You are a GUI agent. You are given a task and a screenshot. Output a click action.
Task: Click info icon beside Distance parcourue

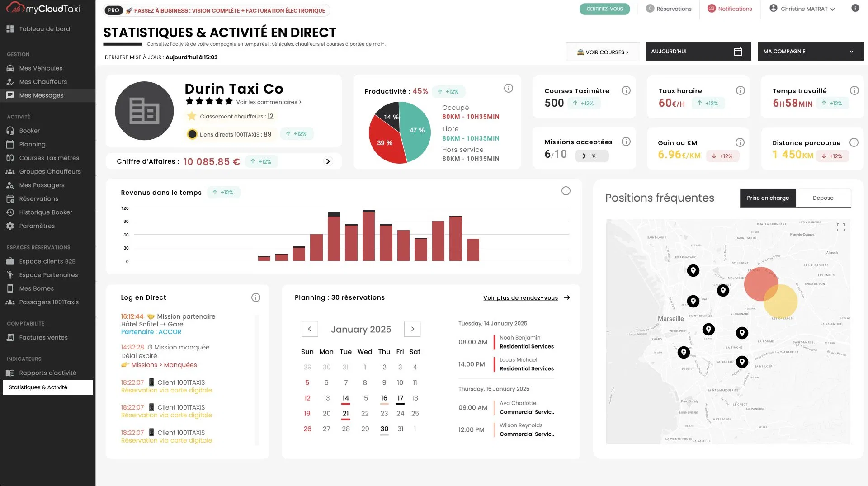(x=854, y=142)
